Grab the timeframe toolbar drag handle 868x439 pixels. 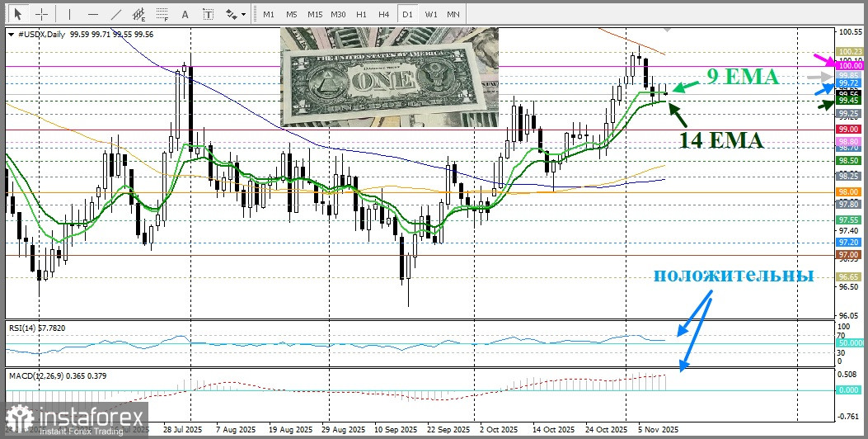[x=255, y=14]
